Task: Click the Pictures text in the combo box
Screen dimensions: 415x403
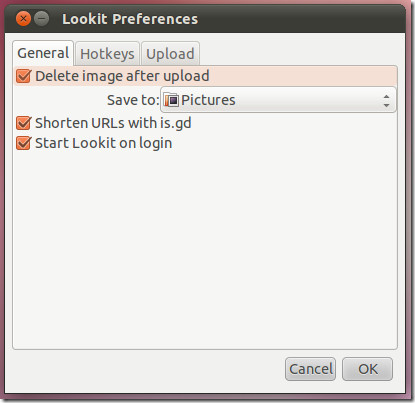Action: pos(208,100)
